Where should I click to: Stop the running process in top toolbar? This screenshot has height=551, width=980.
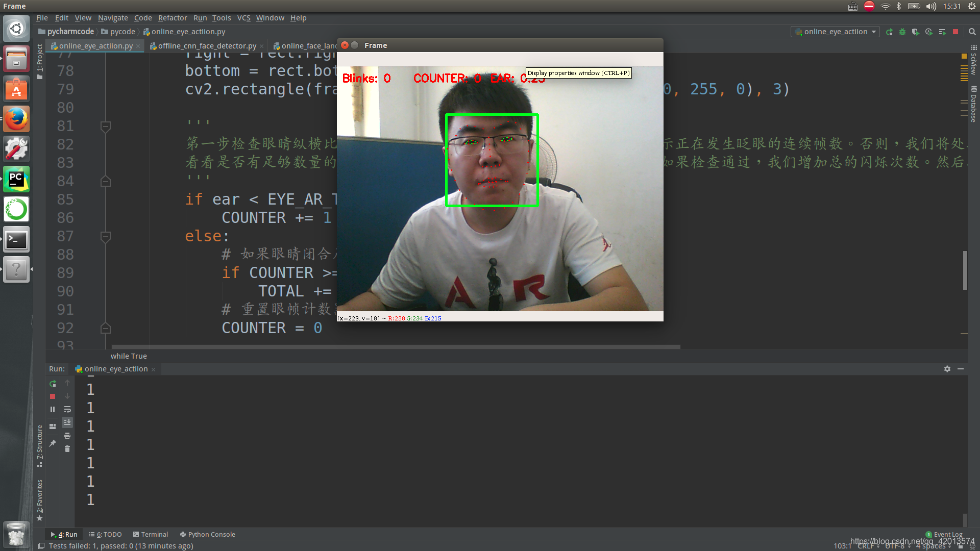(x=955, y=32)
